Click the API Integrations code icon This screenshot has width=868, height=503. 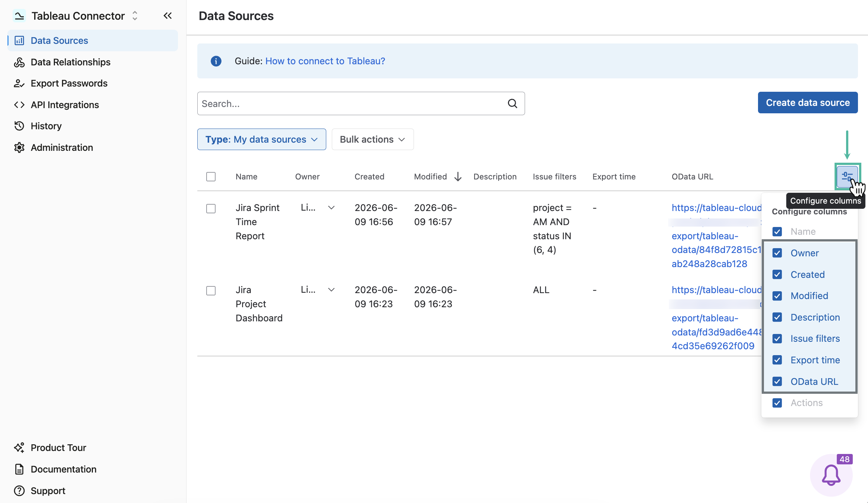coord(19,105)
